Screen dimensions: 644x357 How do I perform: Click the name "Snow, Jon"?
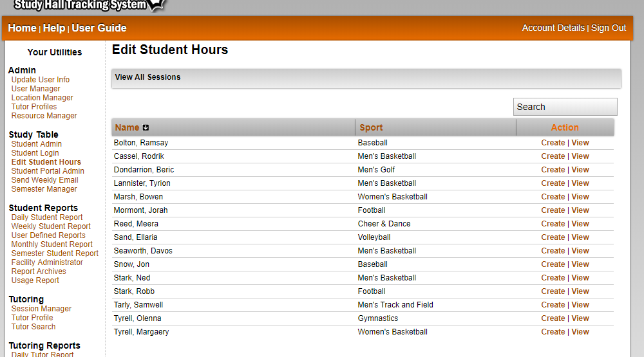tap(131, 264)
